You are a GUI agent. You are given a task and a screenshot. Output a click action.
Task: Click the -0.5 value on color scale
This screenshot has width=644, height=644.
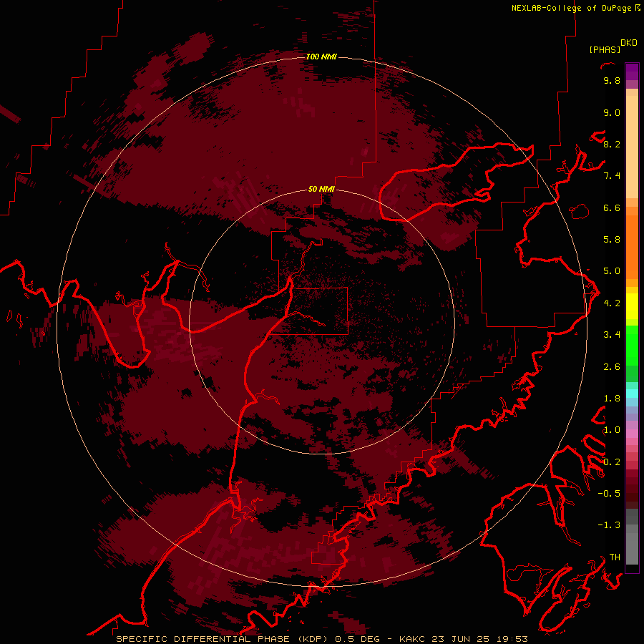[x=609, y=494]
